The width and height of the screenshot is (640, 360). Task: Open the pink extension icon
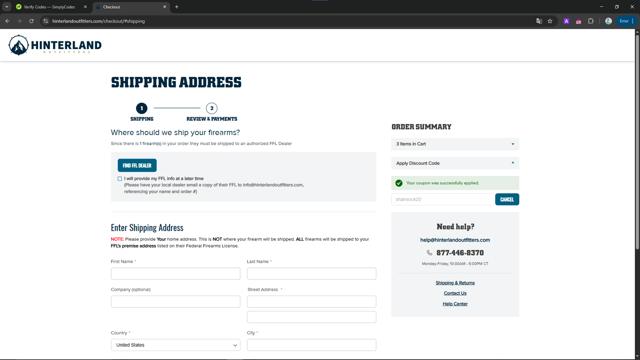[578, 21]
